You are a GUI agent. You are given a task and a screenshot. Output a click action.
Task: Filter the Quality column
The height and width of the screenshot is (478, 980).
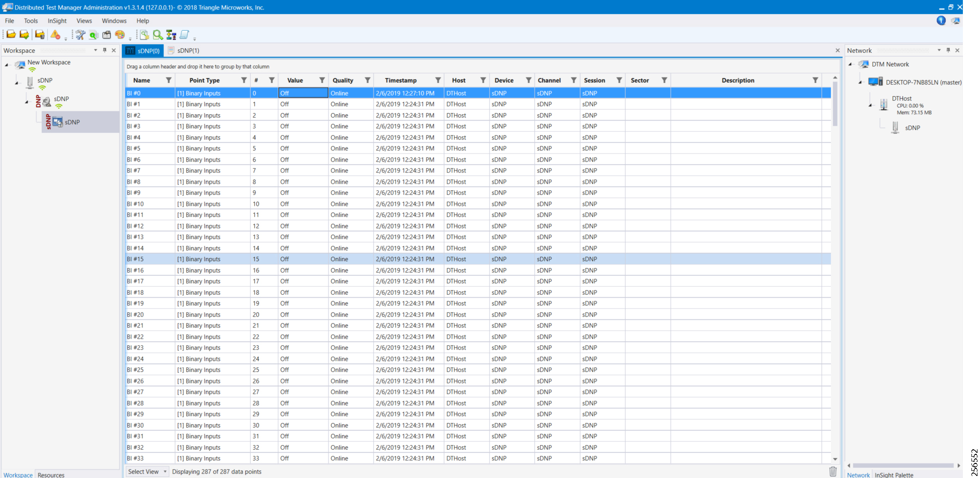(x=368, y=81)
